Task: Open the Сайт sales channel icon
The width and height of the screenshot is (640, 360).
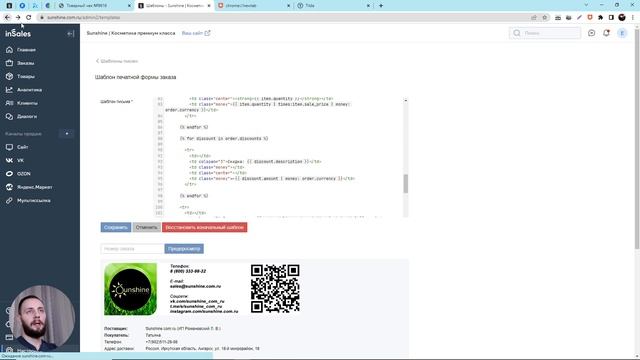Action: pyautogui.click(x=9, y=147)
